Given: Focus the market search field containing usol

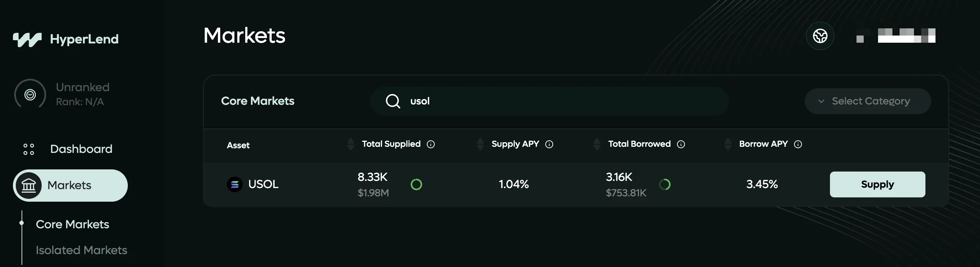Looking at the screenshot, I should tap(549, 101).
